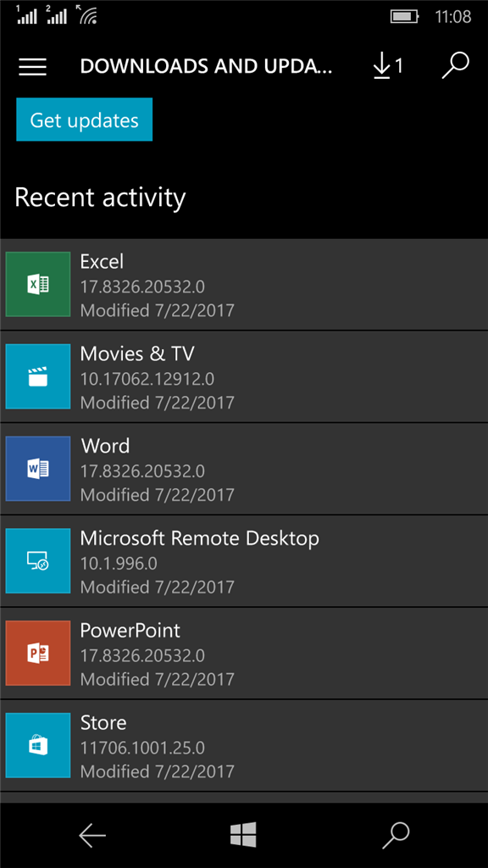488x868 pixels.
Task: Tap the Downloads and Updates page title
Action: tap(207, 66)
